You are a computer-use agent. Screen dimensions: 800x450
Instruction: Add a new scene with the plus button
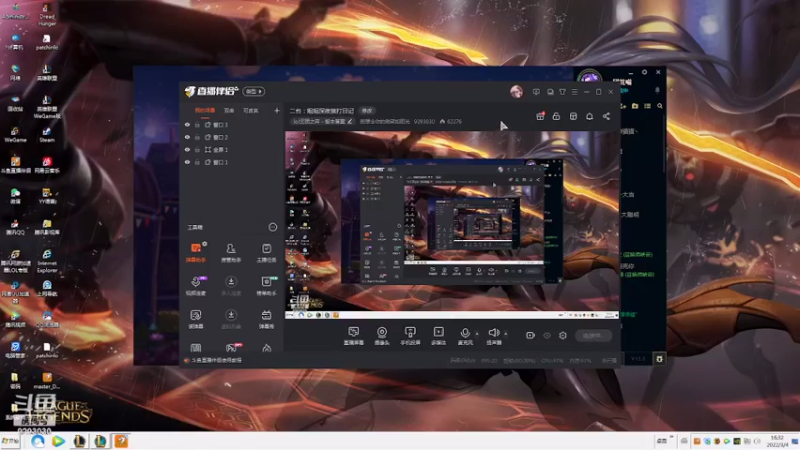click(x=277, y=110)
